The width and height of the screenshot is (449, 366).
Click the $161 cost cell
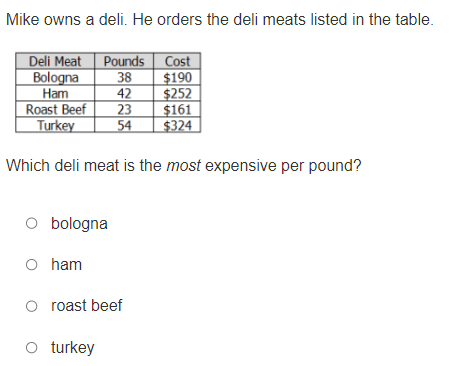177,109
